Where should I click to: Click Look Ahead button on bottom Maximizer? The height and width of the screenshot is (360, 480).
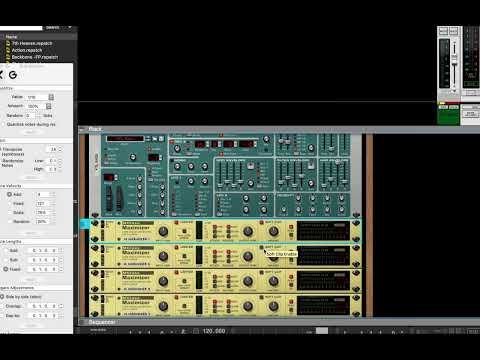coord(184,306)
